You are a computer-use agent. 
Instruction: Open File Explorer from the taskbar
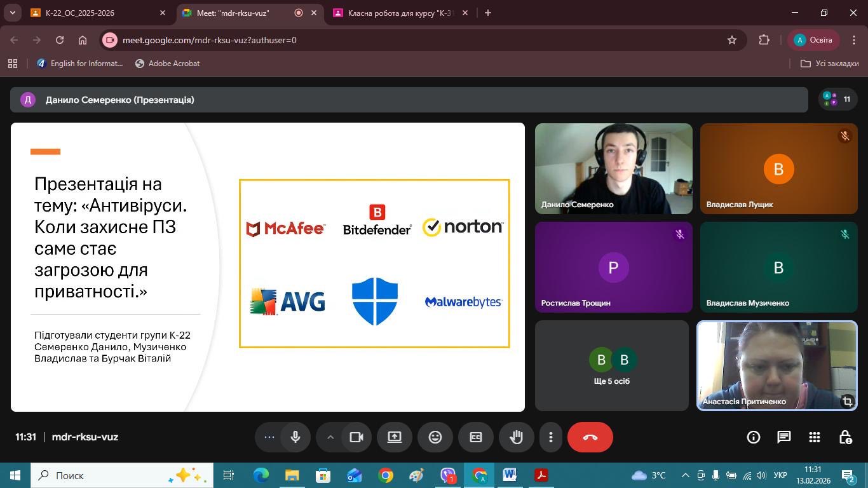click(292, 475)
